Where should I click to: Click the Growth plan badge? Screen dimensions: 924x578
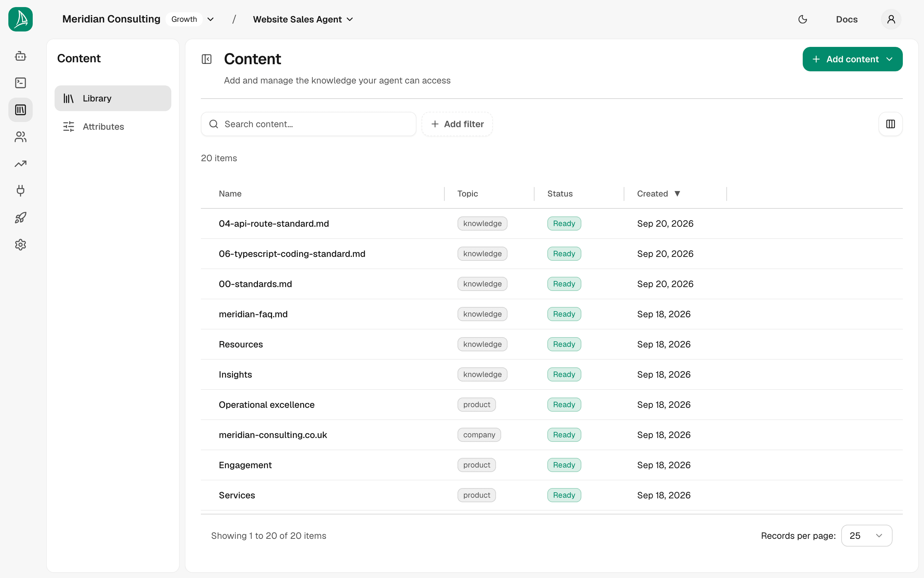click(x=184, y=19)
